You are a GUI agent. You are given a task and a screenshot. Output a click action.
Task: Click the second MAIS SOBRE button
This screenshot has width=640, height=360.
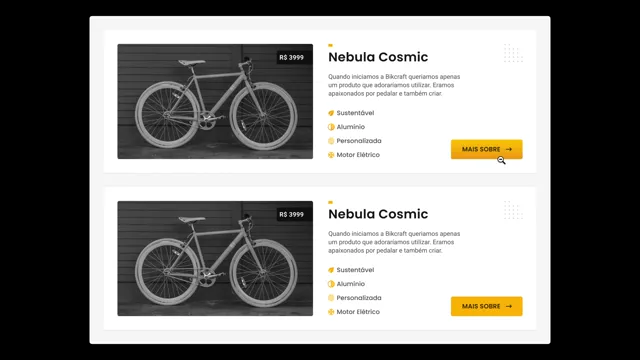(487, 306)
